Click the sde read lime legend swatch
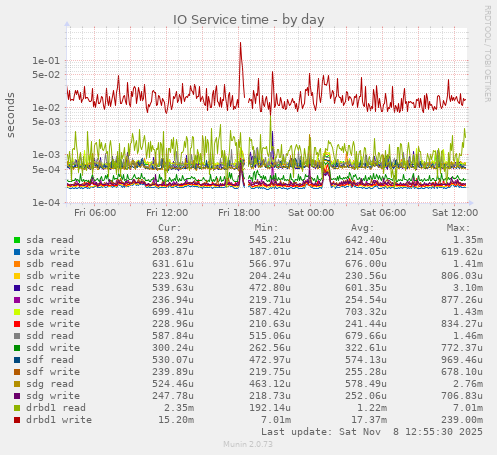The height and width of the screenshot is (455, 497). click(x=17, y=312)
